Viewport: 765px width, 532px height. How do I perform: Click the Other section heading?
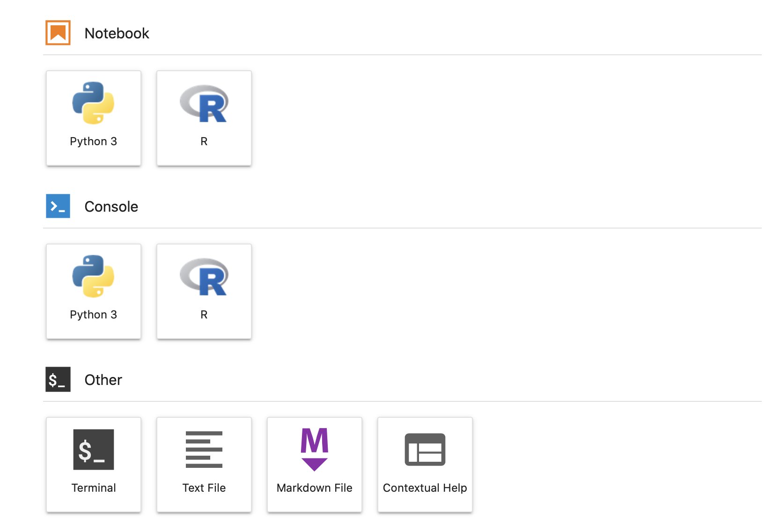coord(103,379)
